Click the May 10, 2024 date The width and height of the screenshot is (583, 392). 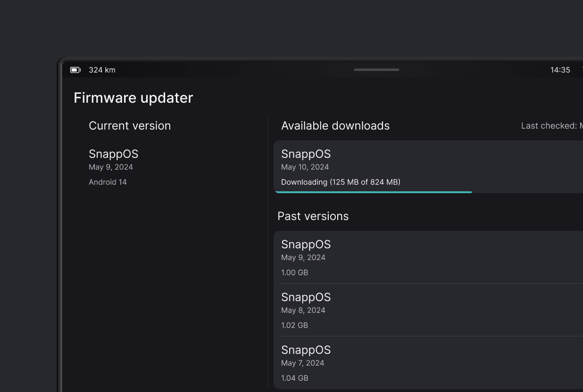tap(305, 167)
